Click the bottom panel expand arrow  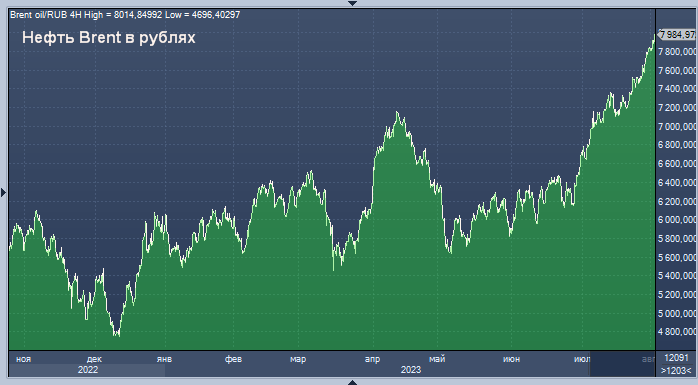[352, 382]
